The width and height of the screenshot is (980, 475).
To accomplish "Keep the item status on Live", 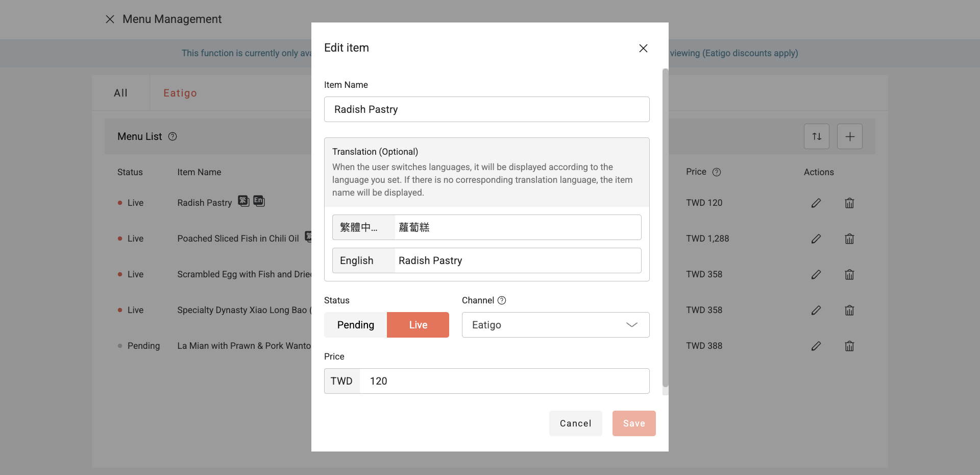I will tap(418, 325).
